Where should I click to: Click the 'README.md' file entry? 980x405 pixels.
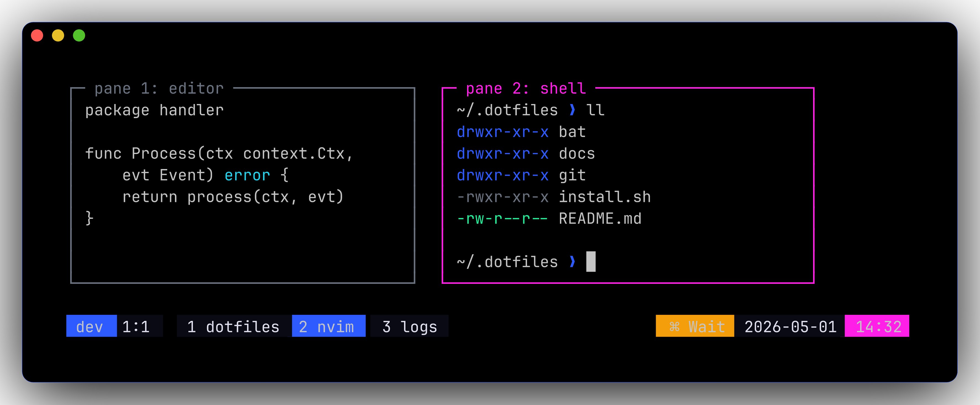pyautogui.click(x=600, y=219)
